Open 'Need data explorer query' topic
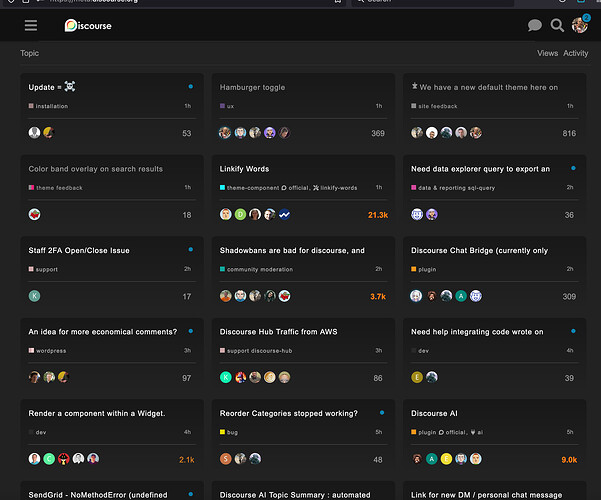The image size is (601, 500). pos(480,169)
